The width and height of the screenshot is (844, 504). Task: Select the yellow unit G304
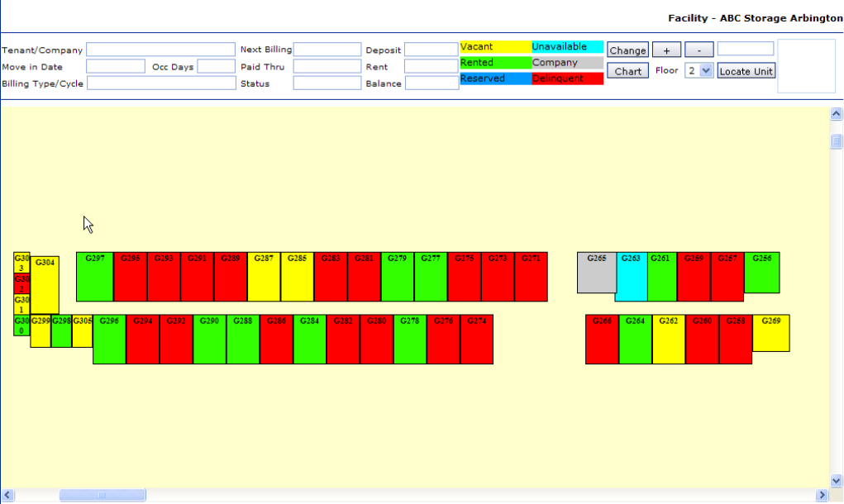pyautogui.click(x=45, y=285)
